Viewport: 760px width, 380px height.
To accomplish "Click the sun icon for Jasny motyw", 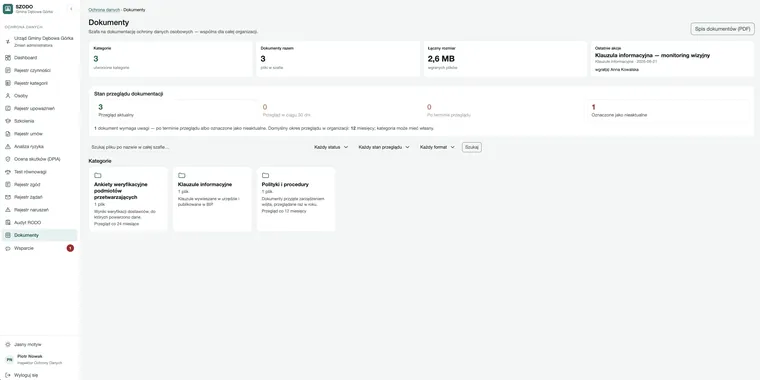I will point(8,344).
